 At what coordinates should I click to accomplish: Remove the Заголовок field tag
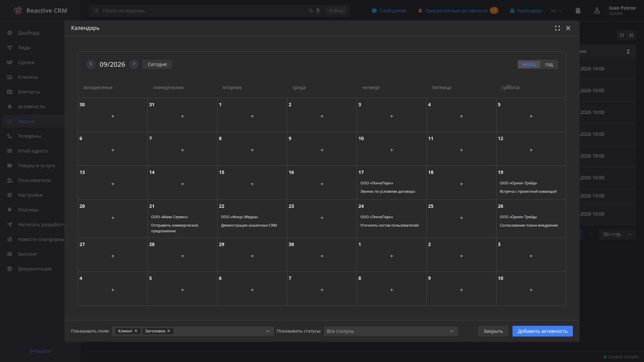coord(169,331)
